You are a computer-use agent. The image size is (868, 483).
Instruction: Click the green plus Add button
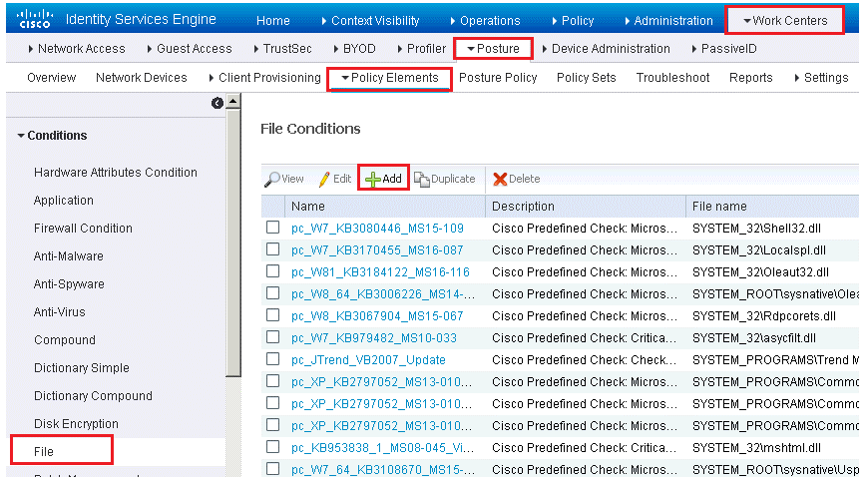tap(383, 179)
